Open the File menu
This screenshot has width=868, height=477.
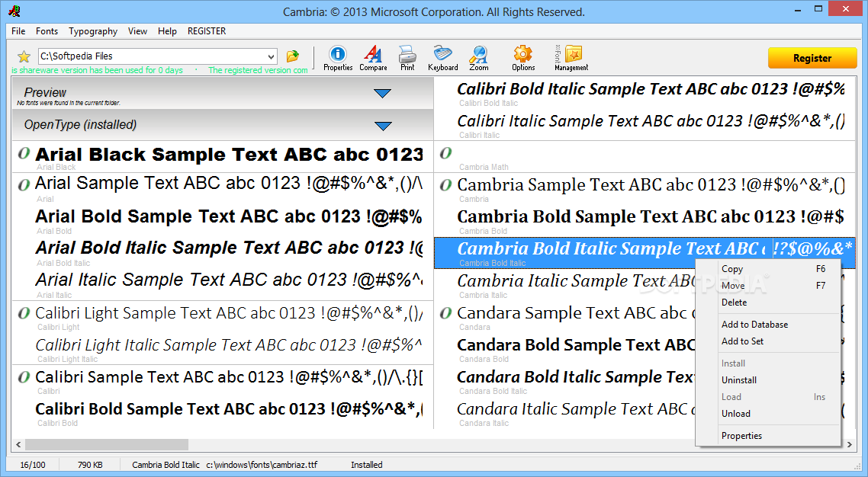[18, 31]
